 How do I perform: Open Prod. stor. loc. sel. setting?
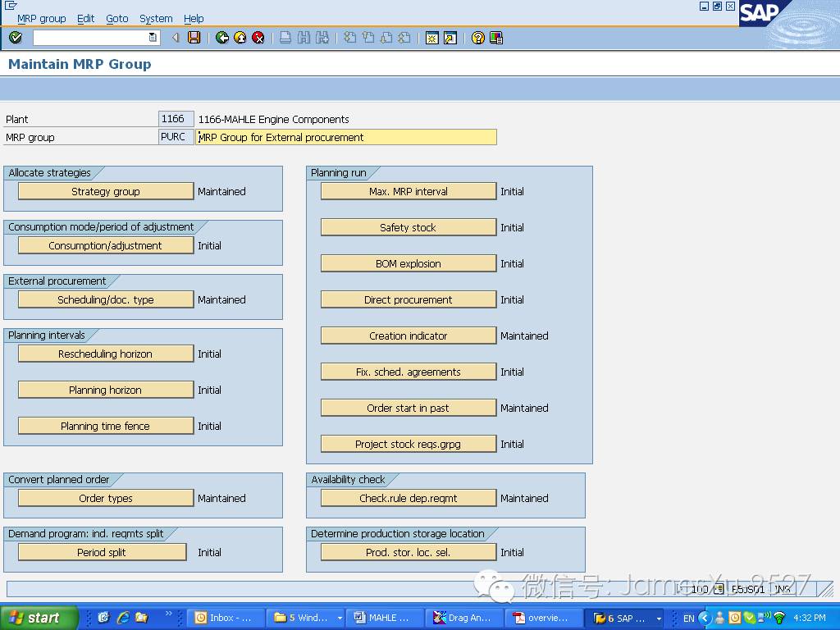point(409,552)
